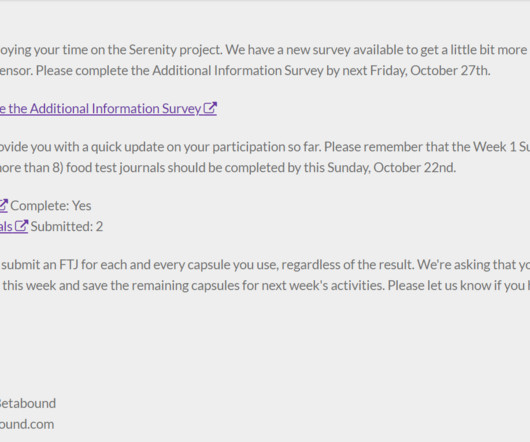Viewport: 530px width, 442px height.
Task: Click the 'Complete: Yes' status text
Action: point(51,205)
